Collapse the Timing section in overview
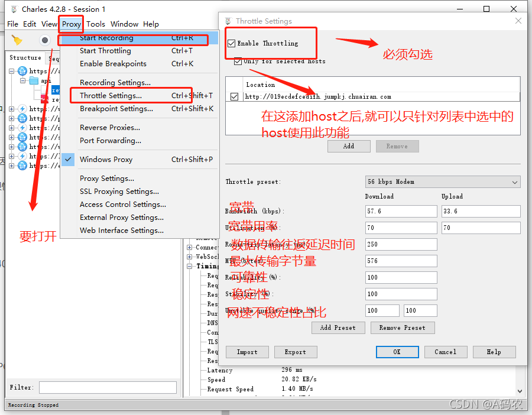The image size is (532, 415). [190, 267]
